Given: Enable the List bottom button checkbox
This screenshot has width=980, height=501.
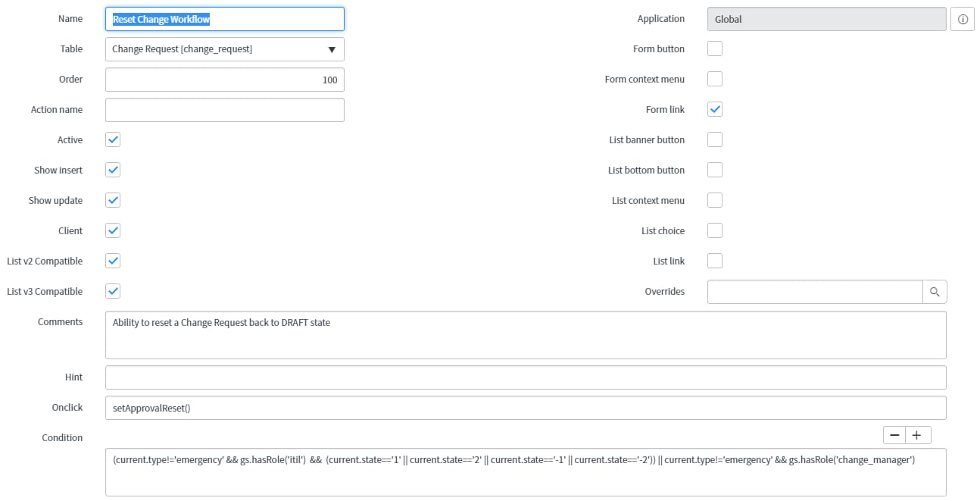Looking at the screenshot, I should pyautogui.click(x=715, y=170).
